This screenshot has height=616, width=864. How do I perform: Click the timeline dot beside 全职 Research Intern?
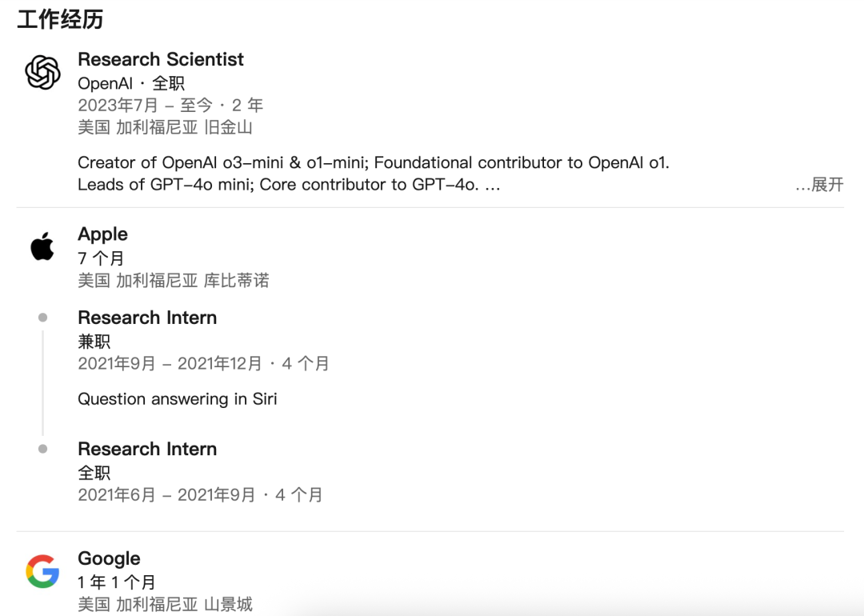[42, 448]
